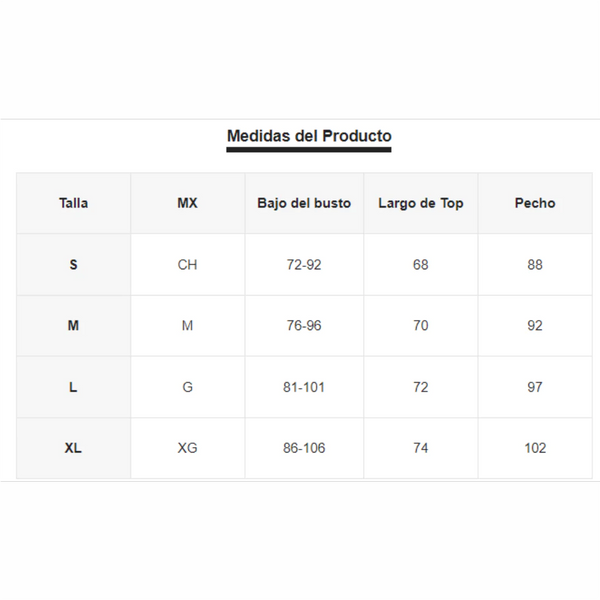This screenshot has height=600, width=600.
Task: Click the 76-96 bust measurement cell
Action: pos(304,326)
